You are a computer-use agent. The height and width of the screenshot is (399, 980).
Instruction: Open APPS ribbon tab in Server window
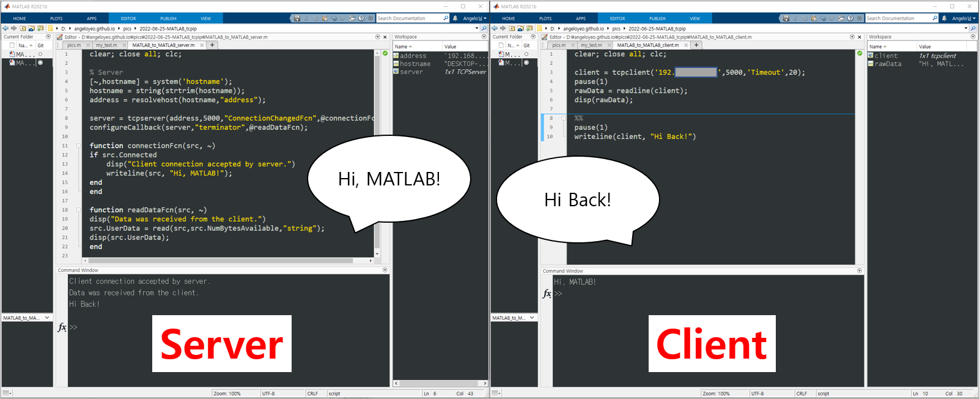(x=92, y=18)
